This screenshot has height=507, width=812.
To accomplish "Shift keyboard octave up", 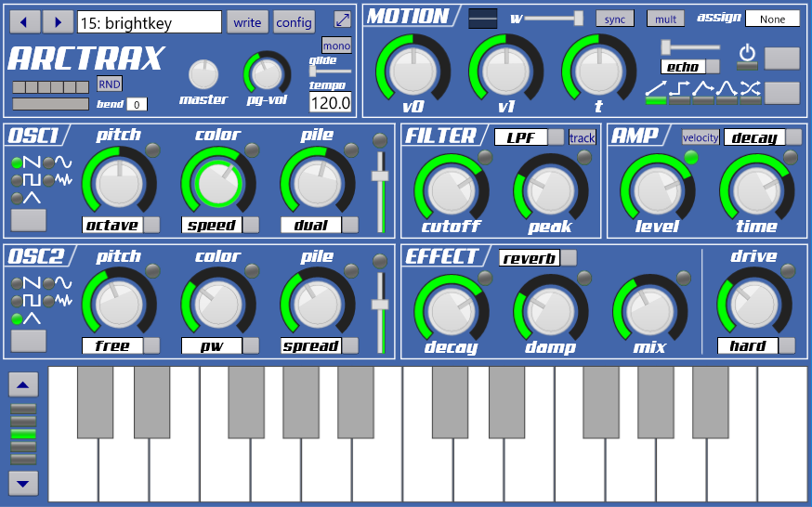I will click(x=23, y=384).
